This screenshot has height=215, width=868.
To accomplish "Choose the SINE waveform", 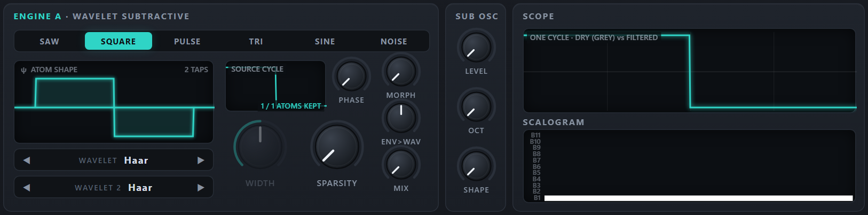I will (x=325, y=41).
